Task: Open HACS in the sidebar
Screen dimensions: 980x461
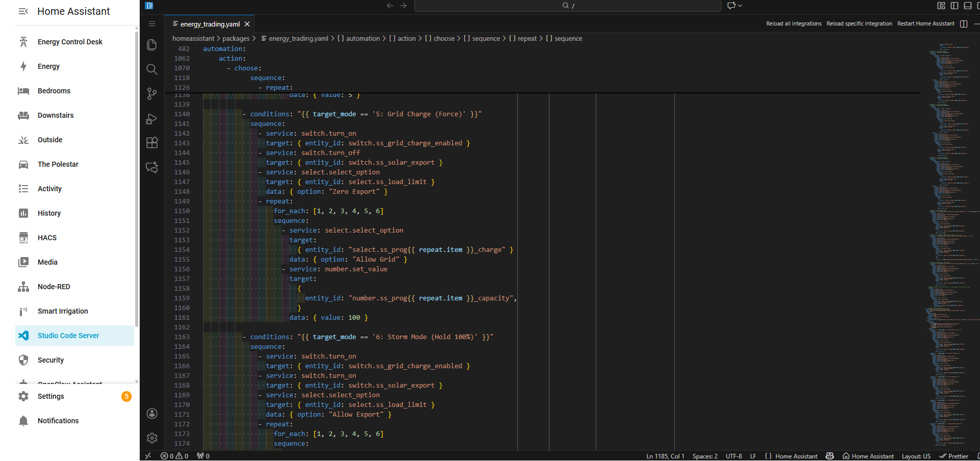Action: click(75, 238)
